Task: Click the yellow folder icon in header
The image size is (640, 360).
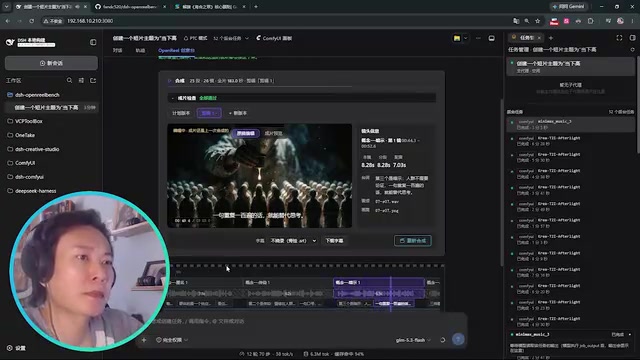Action: tap(457, 38)
